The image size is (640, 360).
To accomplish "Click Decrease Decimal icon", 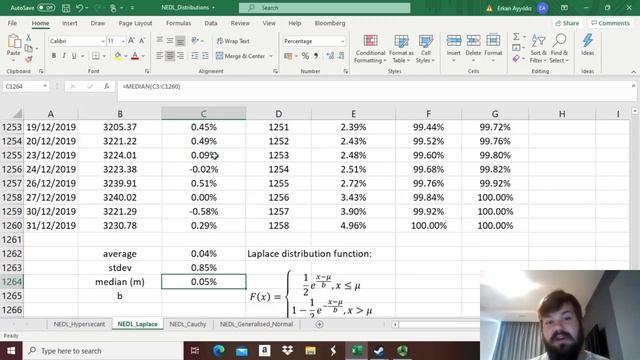I will pyautogui.click(x=341, y=56).
